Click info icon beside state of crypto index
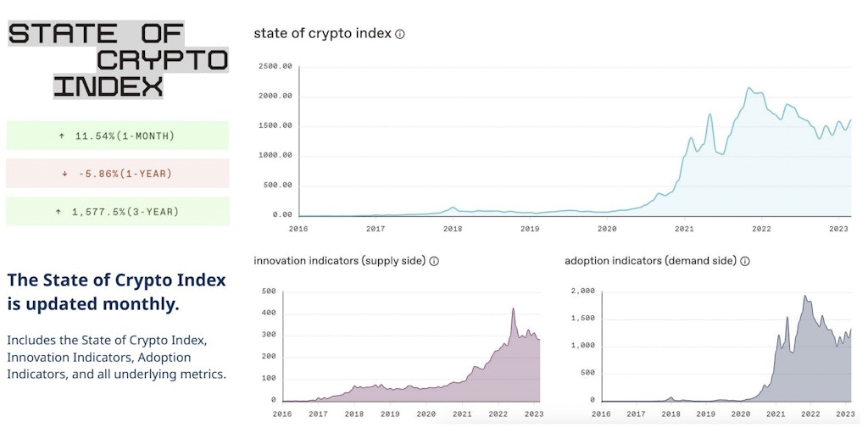 point(400,35)
